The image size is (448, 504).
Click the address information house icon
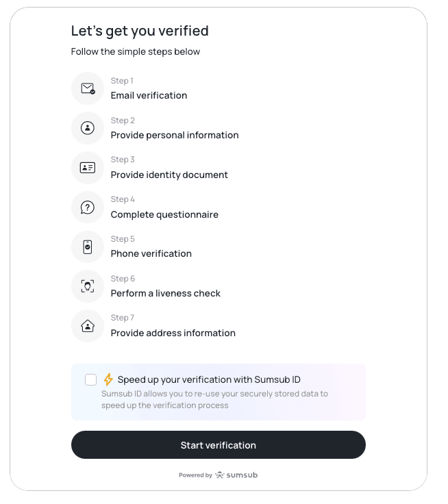pos(88,326)
